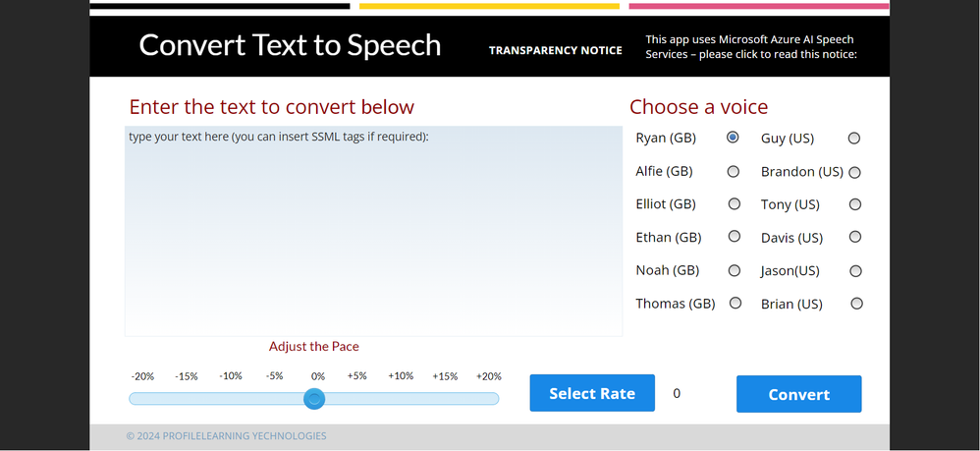Viewport: 980px width, 451px height.
Task: Select the Thomas (GB) voice option
Action: [x=735, y=304]
